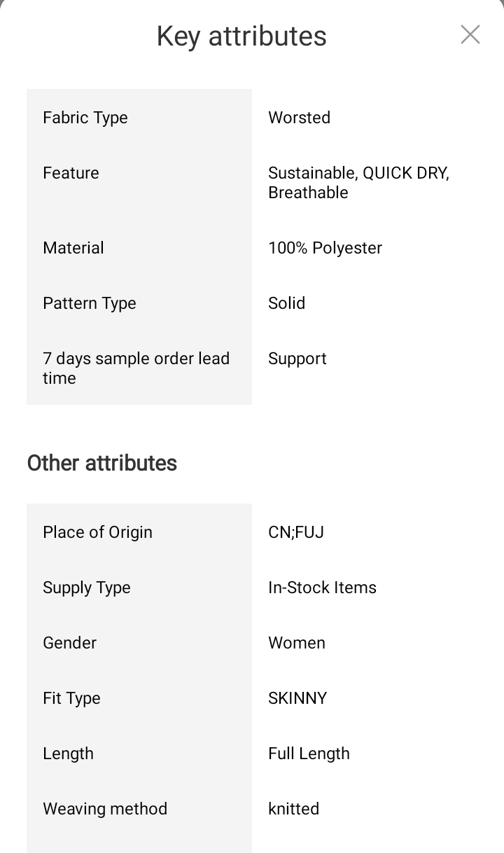Tap the knitted weaving method value
The width and height of the screenshot is (504, 853).
coord(293,809)
